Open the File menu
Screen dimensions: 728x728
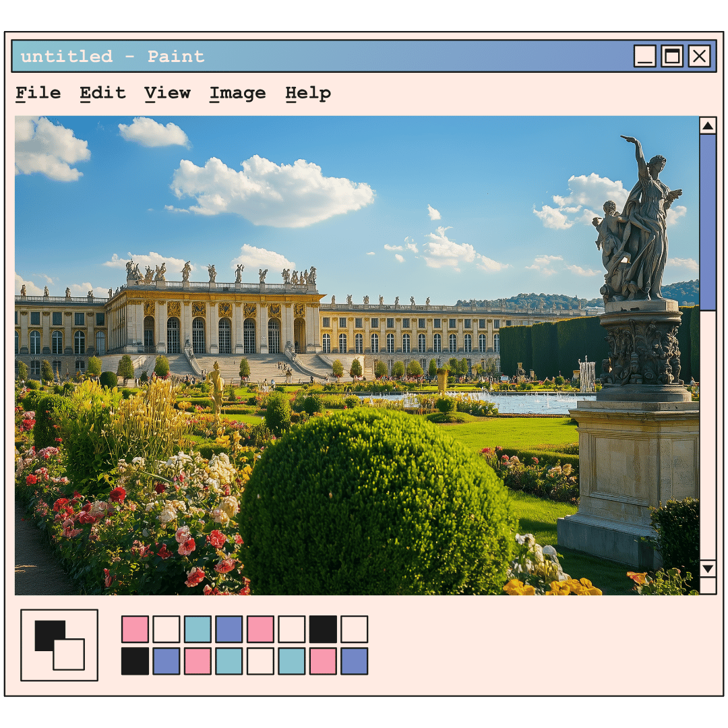38,93
